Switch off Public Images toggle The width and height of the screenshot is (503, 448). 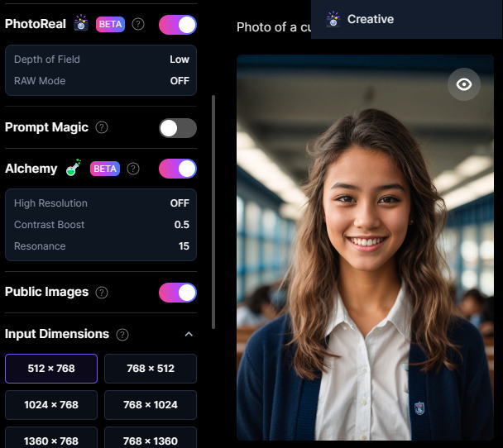click(178, 293)
